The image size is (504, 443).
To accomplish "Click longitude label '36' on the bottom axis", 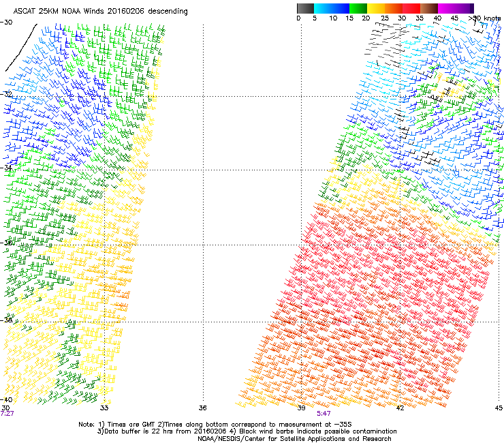I will 203,408.
